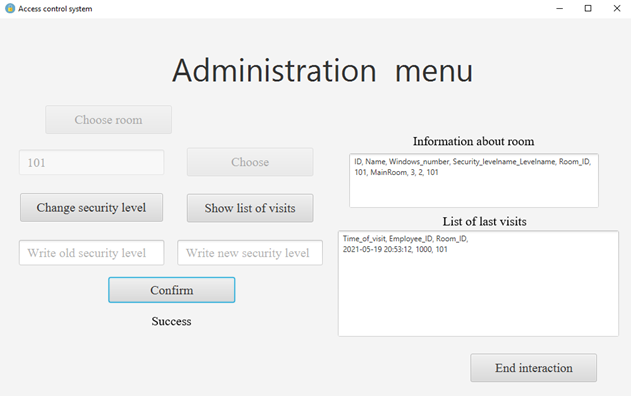Click the Success status message
The width and height of the screenshot is (631, 396).
coord(171,321)
